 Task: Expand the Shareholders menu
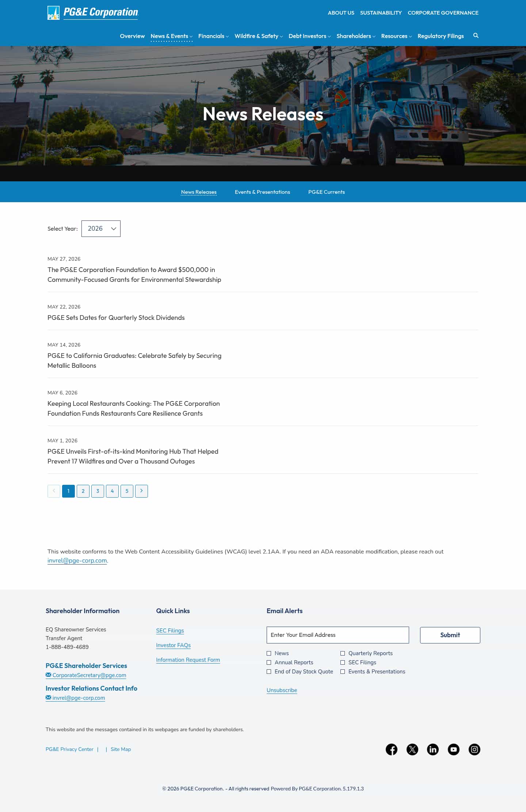356,36
